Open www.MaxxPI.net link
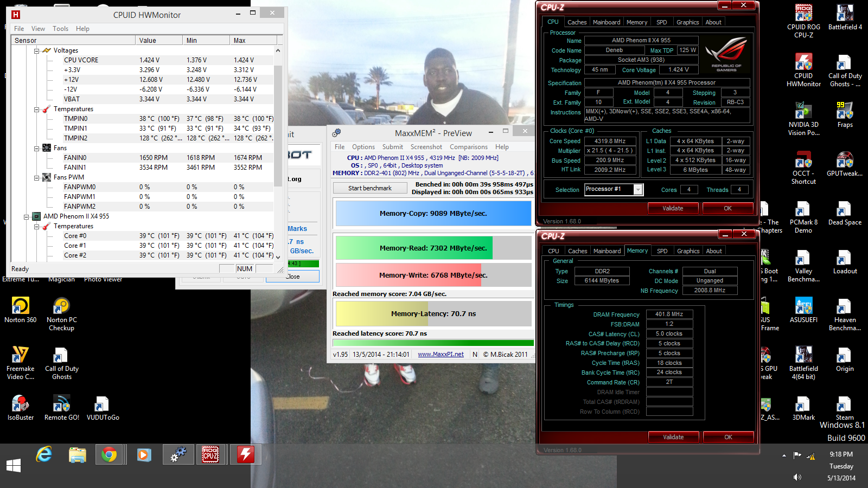 click(x=441, y=354)
